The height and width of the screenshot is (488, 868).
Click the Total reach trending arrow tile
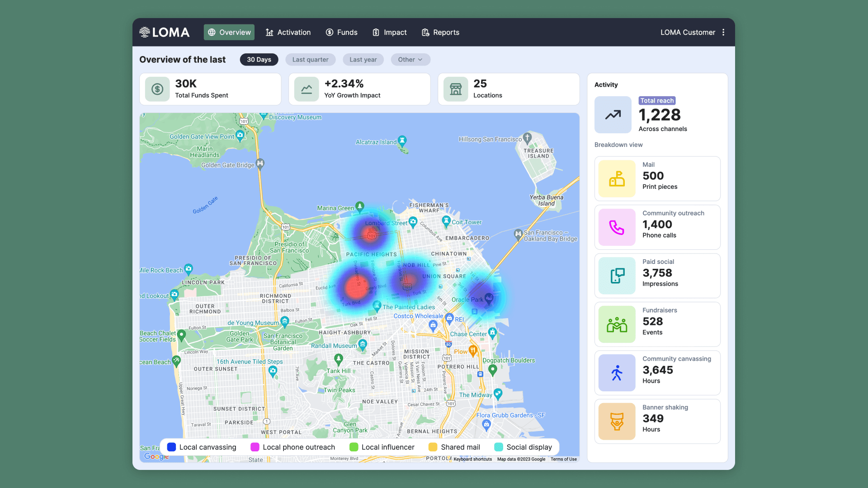coord(613,115)
